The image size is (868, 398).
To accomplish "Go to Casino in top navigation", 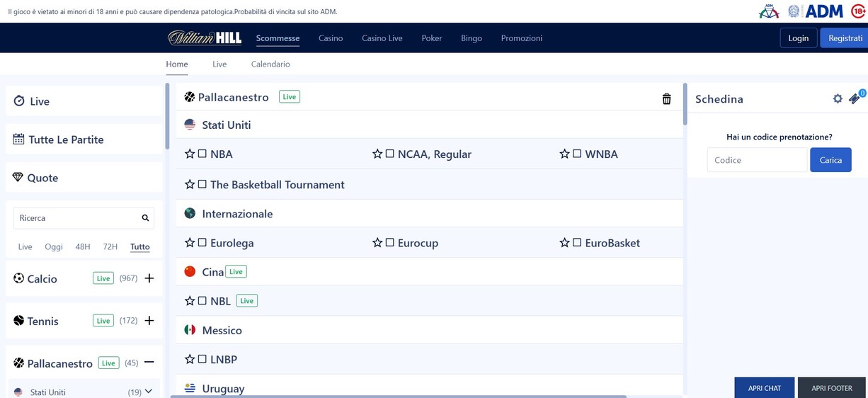I will coord(331,38).
